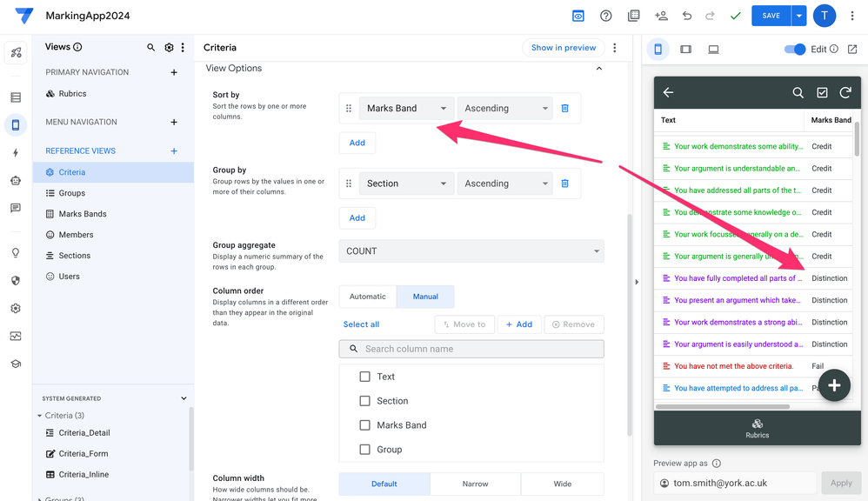This screenshot has width=868, height=501.
Task: Open the Section group-by column dropdown
Action: pos(406,184)
